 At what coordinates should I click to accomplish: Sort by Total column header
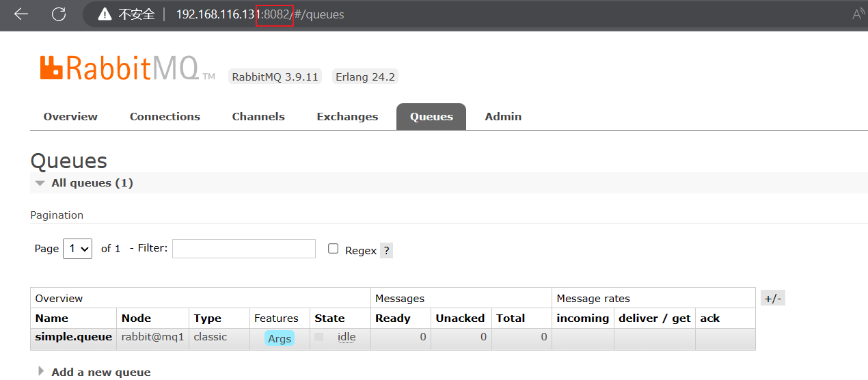pyautogui.click(x=511, y=318)
